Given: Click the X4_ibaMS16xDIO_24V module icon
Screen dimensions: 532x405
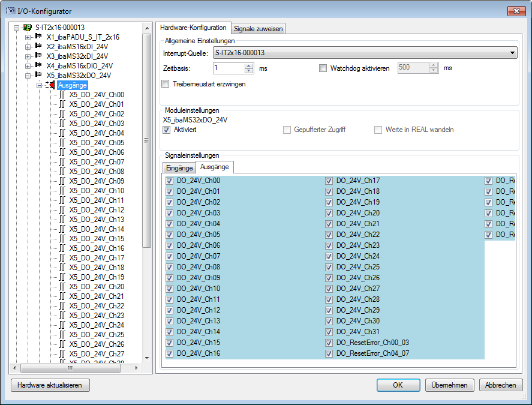Looking at the screenshot, I should 39,66.
